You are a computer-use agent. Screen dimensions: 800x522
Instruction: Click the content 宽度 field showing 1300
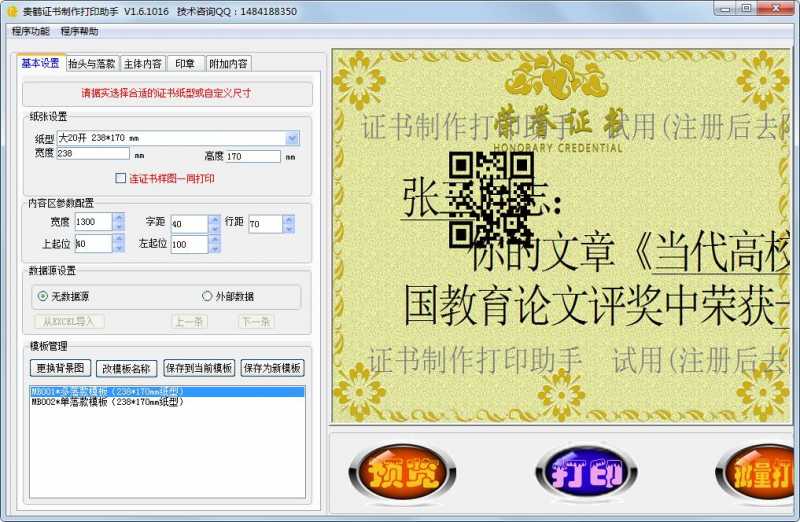93,222
